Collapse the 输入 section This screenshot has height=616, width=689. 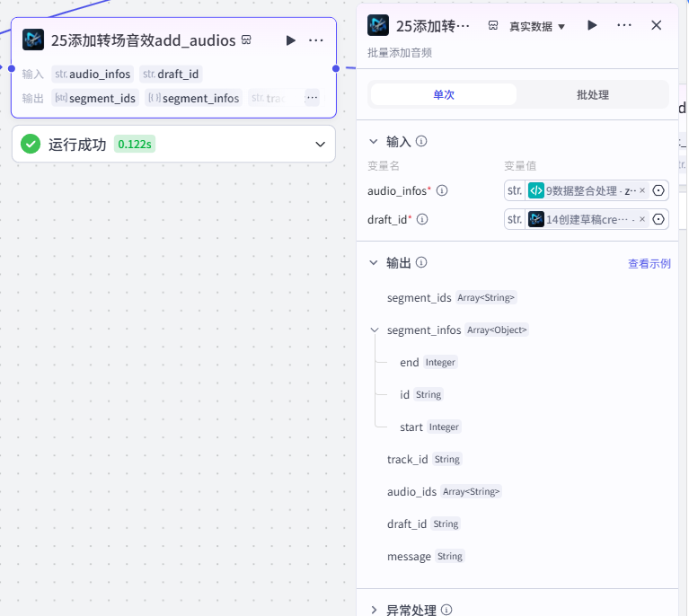[x=374, y=142]
